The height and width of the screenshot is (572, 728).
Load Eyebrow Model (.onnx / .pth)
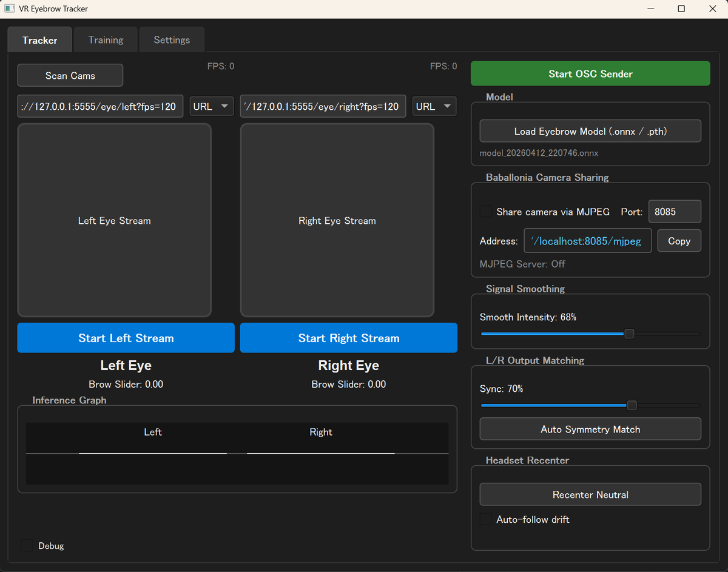(590, 131)
